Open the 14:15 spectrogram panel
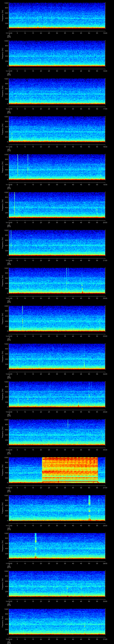The height and width of the screenshot is (644, 114). 57,54
